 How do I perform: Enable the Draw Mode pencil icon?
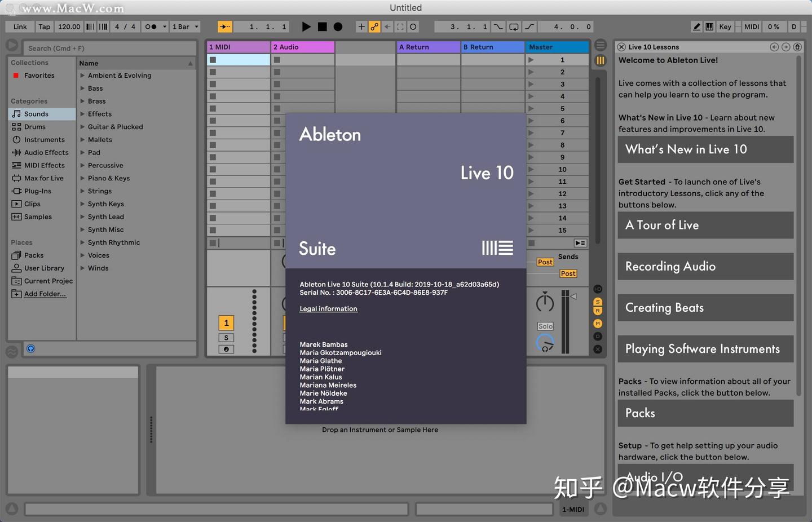697,26
